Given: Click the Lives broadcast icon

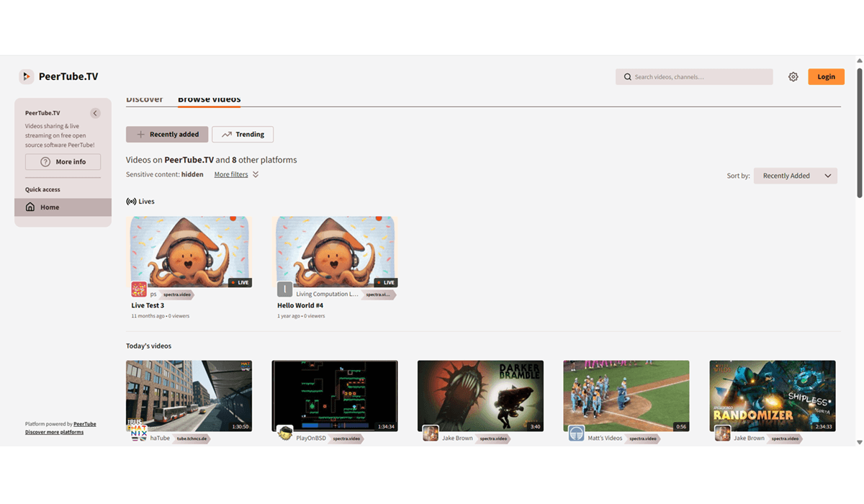Looking at the screenshot, I should point(131,202).
